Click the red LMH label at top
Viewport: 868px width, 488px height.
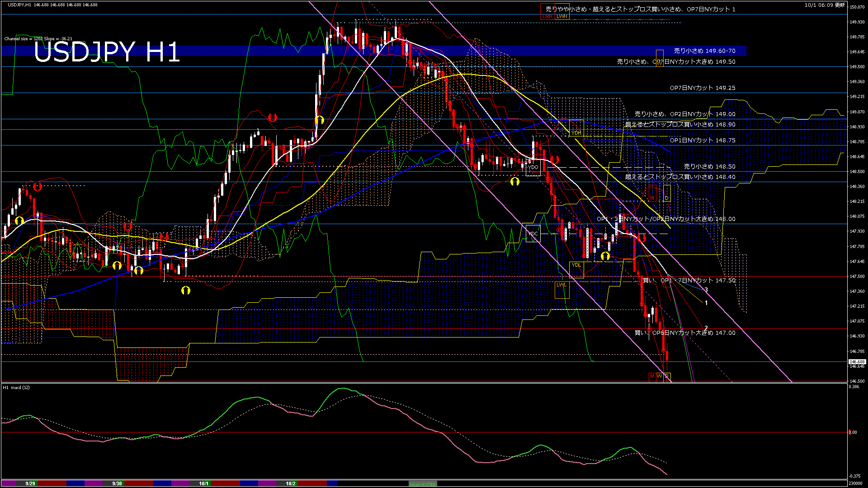547,16
